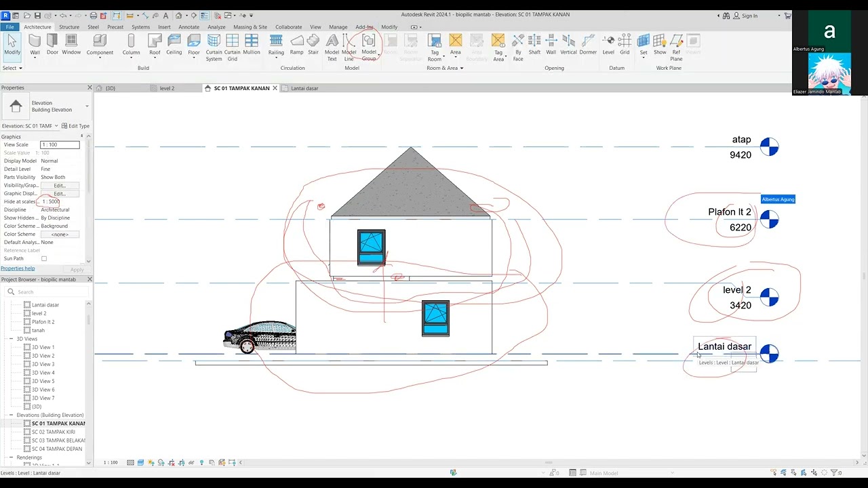Toggle Sun Path checkbox
The width and height of the screenshot is (868, 488).
coord(44,258)
